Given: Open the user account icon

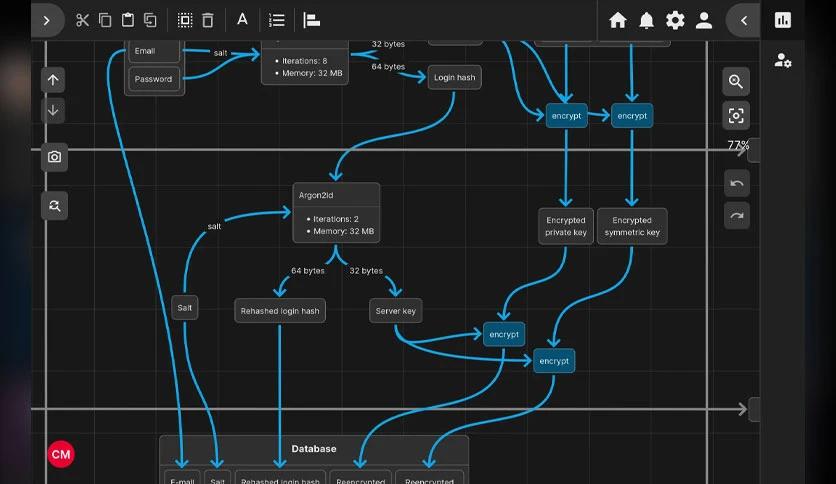Looking at the screenshot, I should point(704,20).
